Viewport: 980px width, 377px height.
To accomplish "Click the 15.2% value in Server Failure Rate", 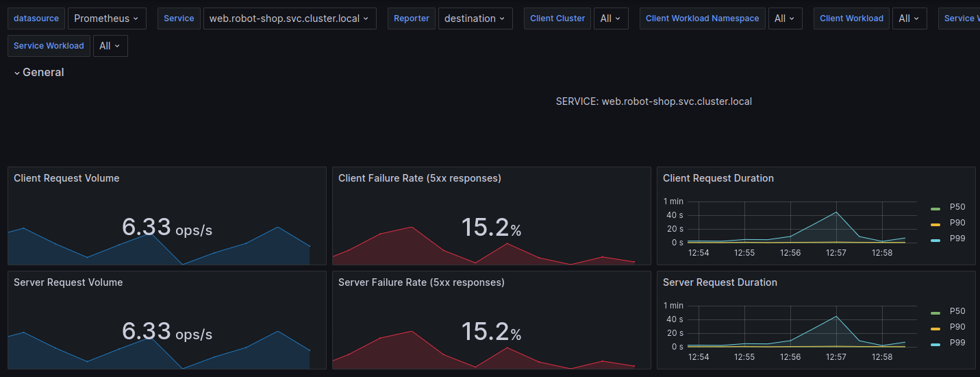I will coord(492,332).
